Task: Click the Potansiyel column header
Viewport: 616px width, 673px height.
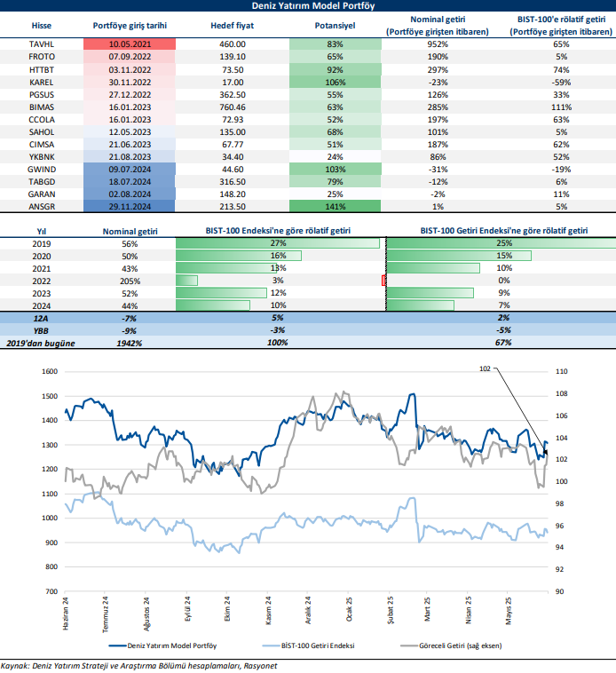Action: click(x=335, y=26)
